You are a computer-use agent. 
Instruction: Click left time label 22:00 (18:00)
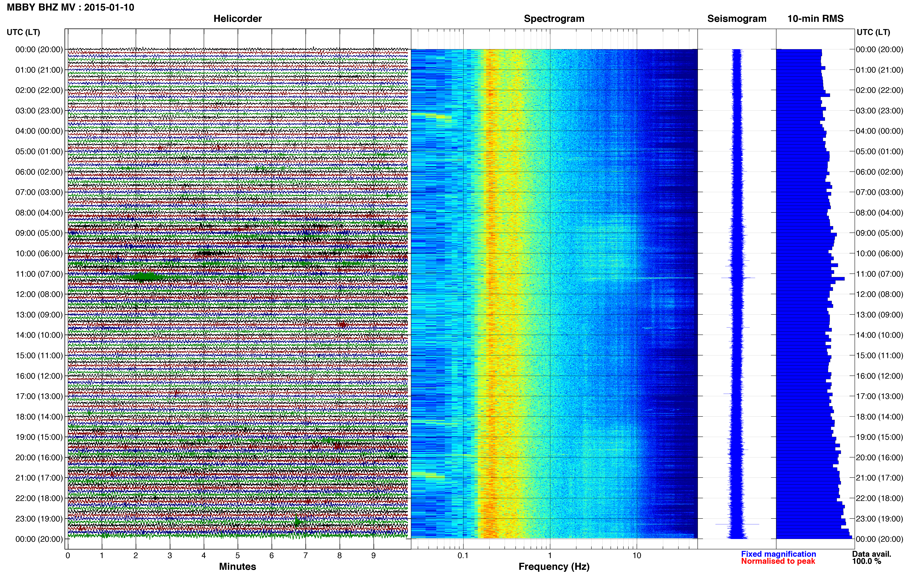coord(39,498)
